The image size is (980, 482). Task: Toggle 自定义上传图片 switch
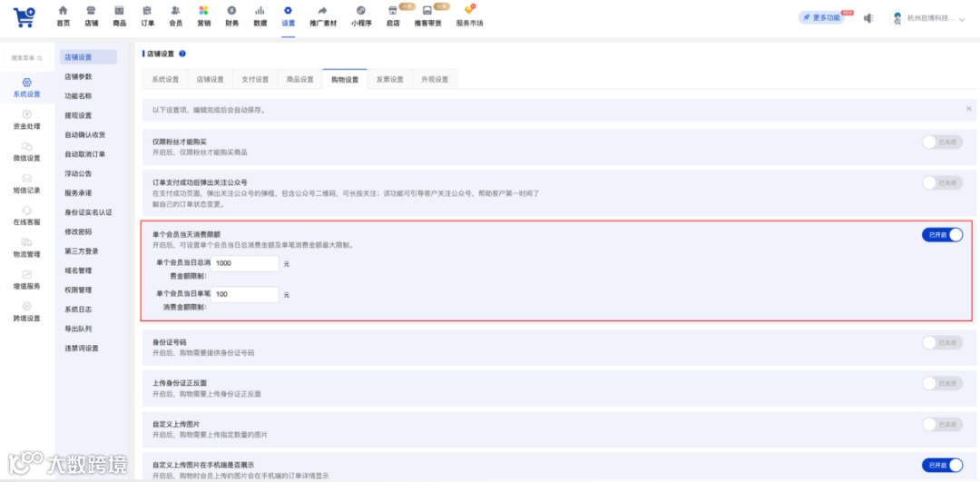(x=943, y=425)
